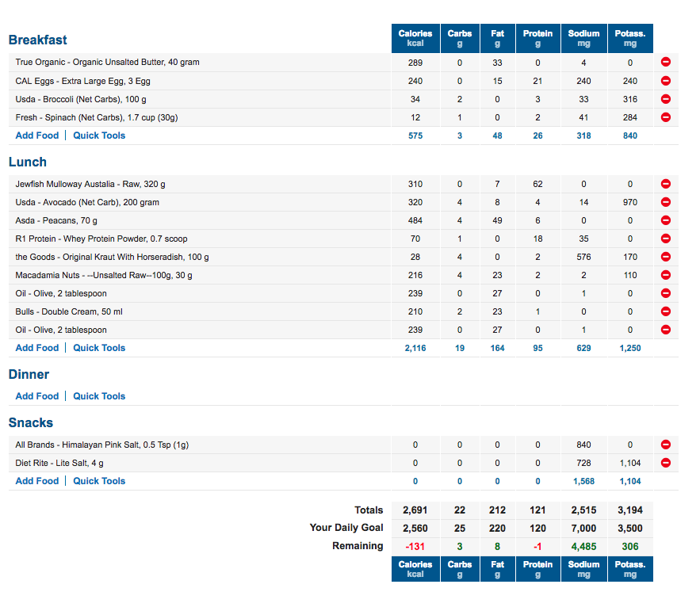This screenshot has width=700, height=611.
Task: Click Add Food under Breakfast
Action: pos(37,136)
